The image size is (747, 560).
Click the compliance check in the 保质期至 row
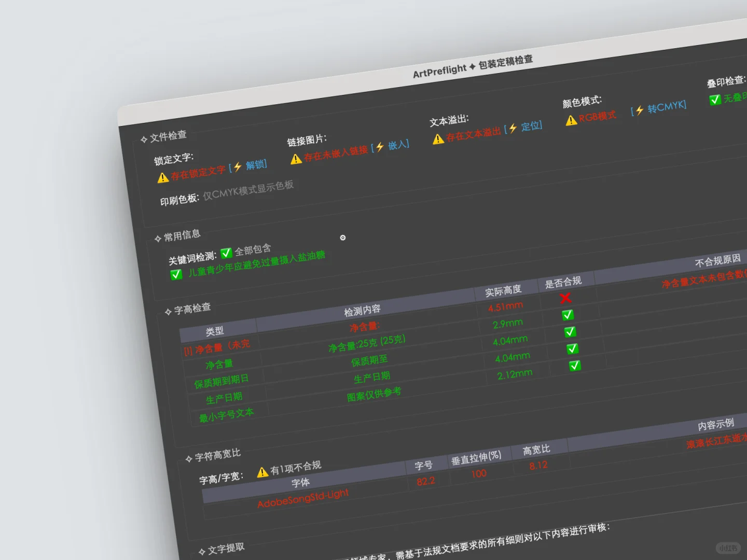pos(570,332)
